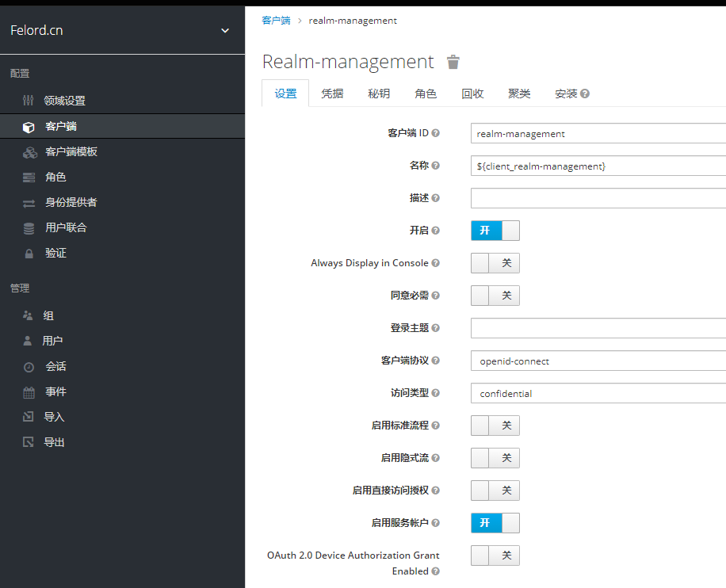
Task: Click help icon next to 登录主题
Action: (435, 328)
